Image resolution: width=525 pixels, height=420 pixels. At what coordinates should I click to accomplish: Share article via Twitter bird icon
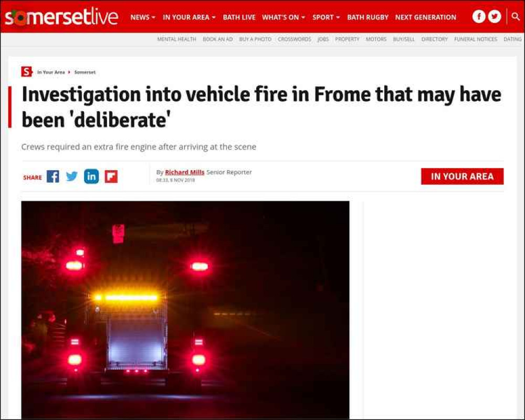[71, 176]
